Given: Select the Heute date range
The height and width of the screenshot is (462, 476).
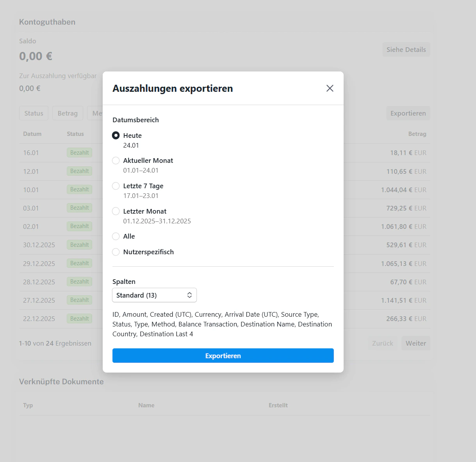Looking at the screenshot, I should pos(116,136).
